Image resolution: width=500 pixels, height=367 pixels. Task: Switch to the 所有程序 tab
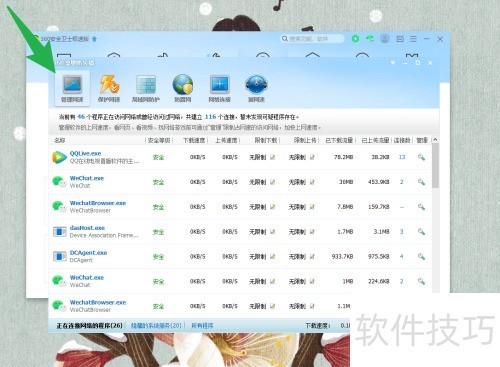coord(202,326)
